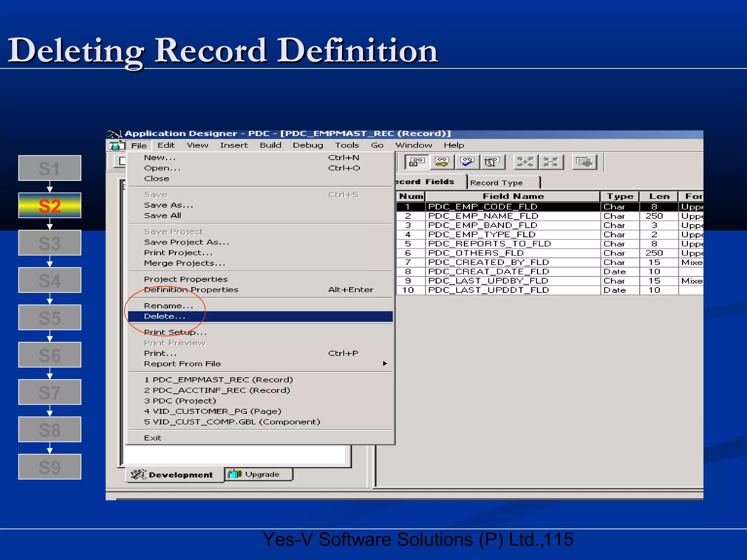Click the Len column header
The image size is (747, 560).
coord(659,197)
